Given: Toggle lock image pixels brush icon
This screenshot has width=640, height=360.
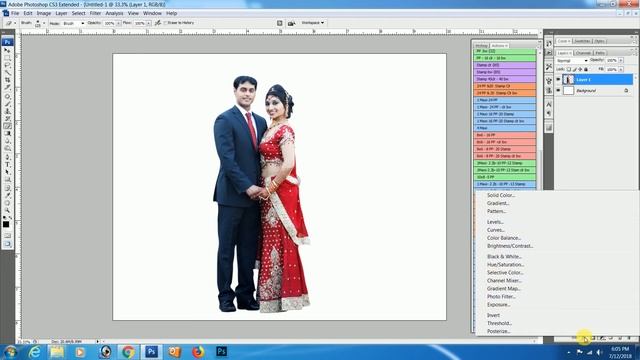Looking at the screenshot, I should [575, 69].
